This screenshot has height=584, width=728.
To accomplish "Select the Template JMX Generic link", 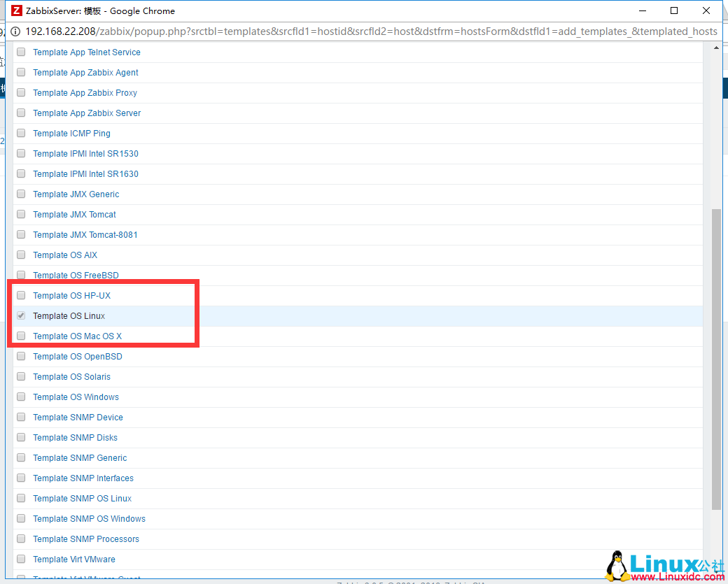I will (76, 194).
